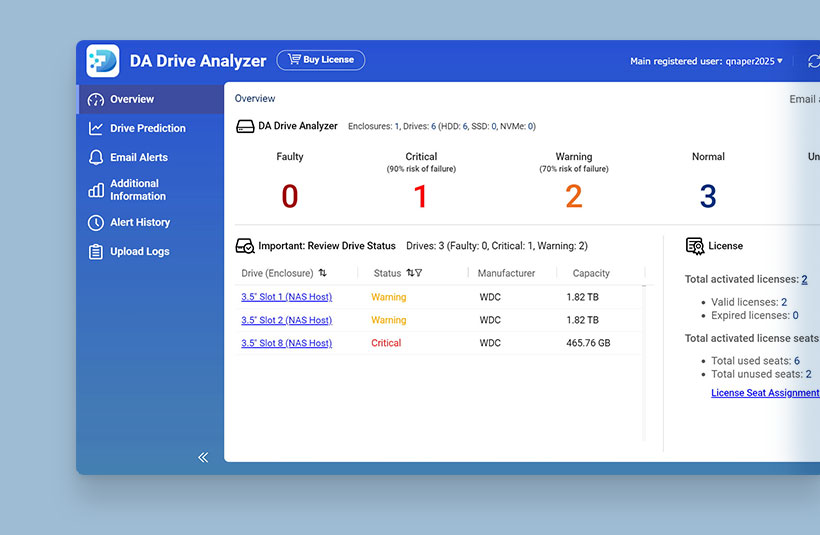Click the refresh icon in the header

click(x=813, y=61)
